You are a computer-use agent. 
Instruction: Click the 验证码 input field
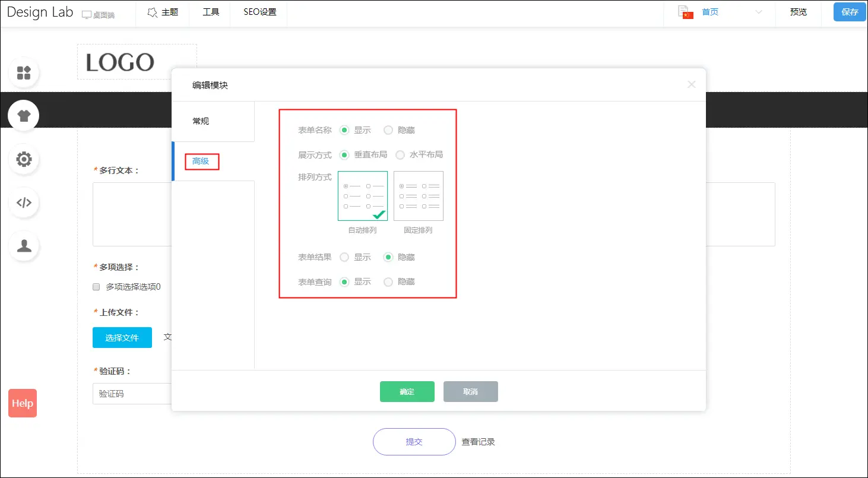coord(132,394)
